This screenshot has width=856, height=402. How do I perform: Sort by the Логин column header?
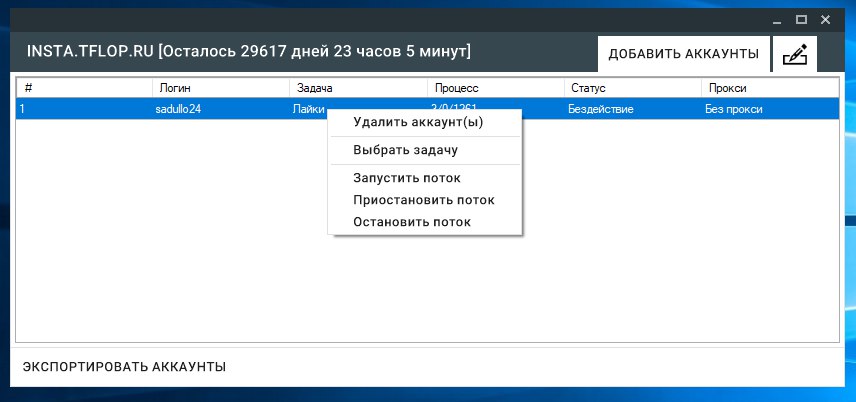click(221, 88)
